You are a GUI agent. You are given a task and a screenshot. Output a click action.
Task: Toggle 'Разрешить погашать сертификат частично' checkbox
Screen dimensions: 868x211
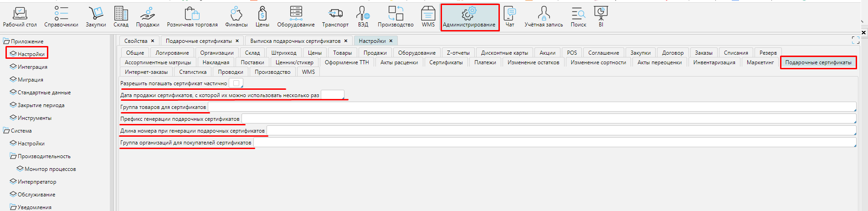[x=236, y=83]
